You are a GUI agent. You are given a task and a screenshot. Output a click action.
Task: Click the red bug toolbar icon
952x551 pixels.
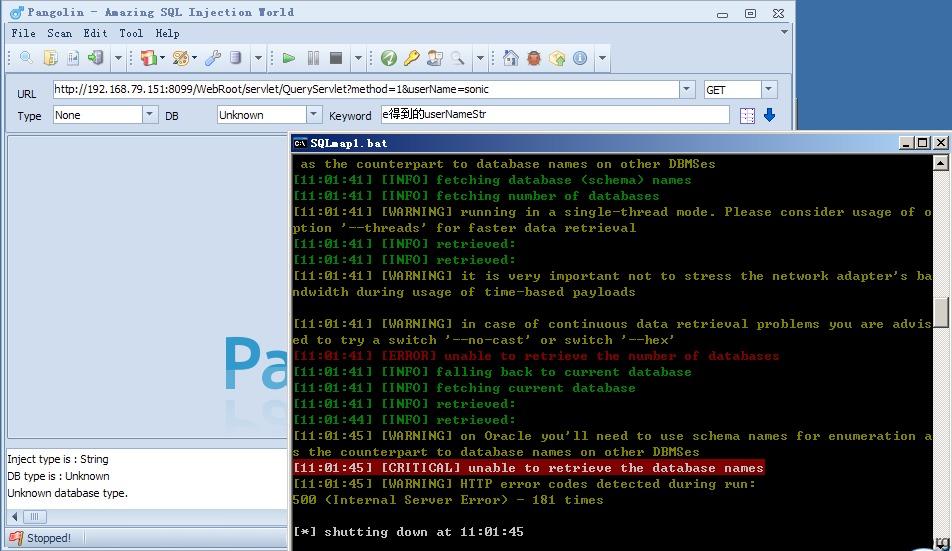[x=534, y=59]
